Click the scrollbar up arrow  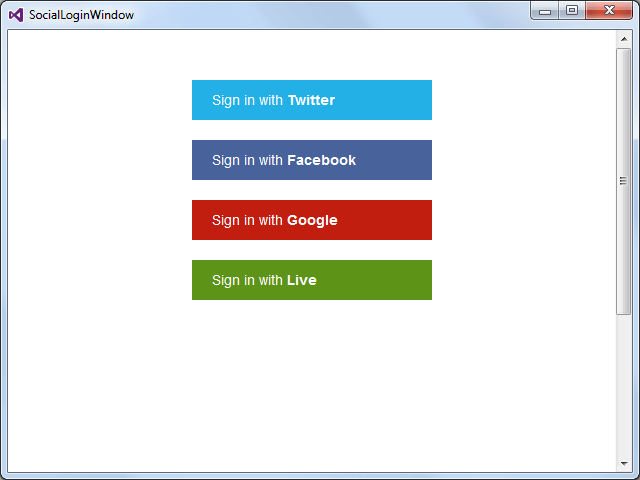[624, 39]
